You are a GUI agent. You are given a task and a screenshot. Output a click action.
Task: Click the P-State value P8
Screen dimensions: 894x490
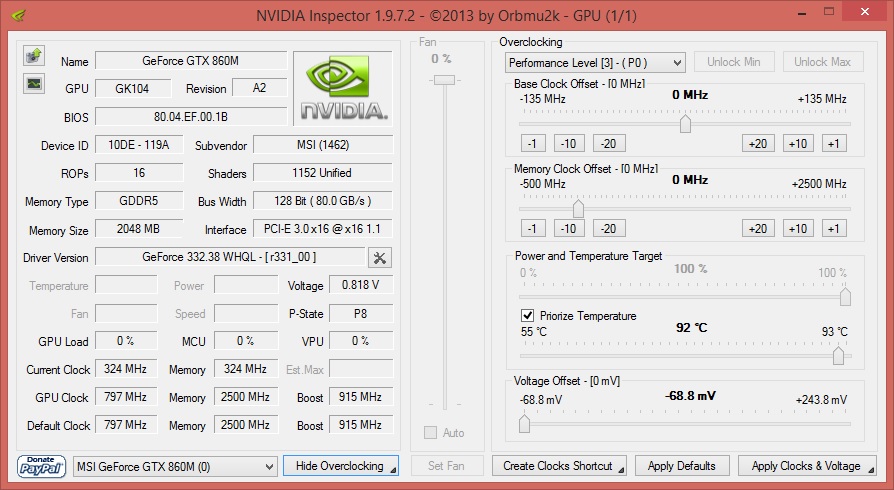361,313
